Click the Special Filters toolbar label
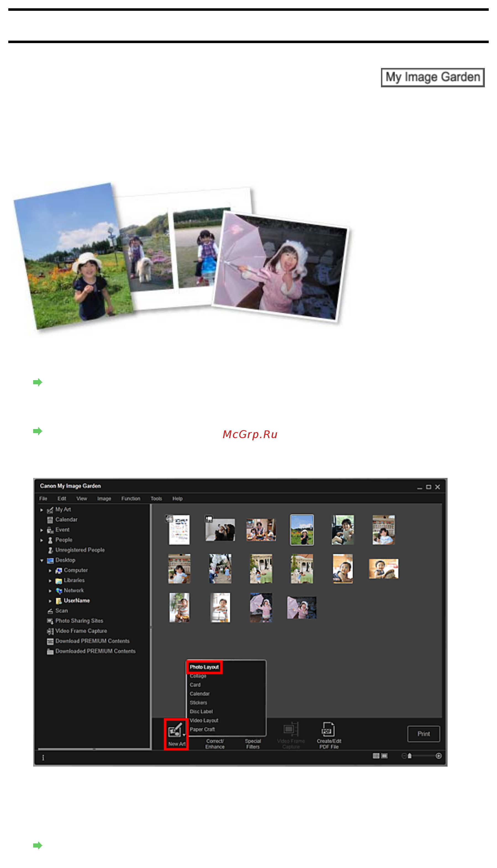 (x=253, y=744)
